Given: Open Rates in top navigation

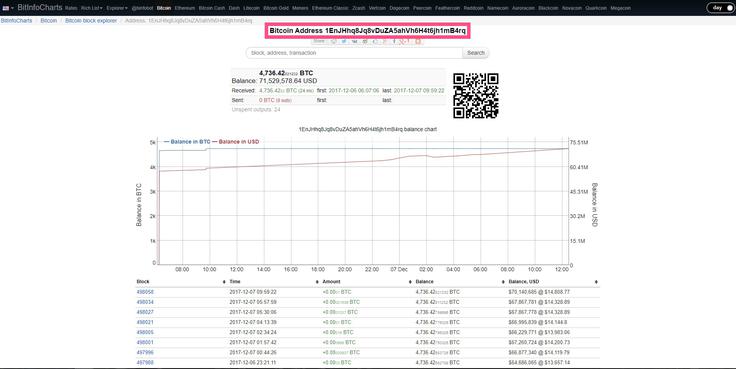Looking at the screenshot, I should point(71,8).
